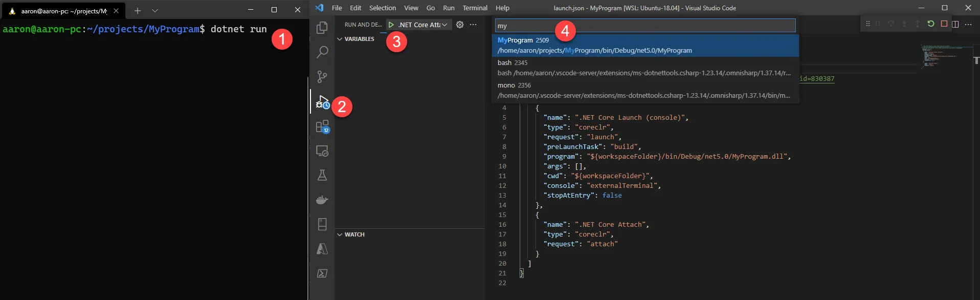The width and height of the screenshot is (980, 300).
Task: Open launch.json via gear icon
Action: [460, 25]
